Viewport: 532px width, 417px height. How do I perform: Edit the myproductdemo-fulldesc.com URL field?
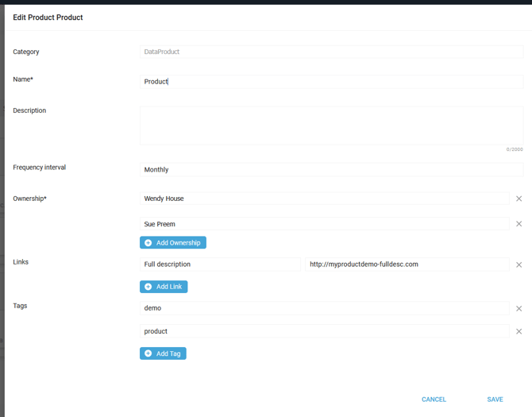click(407, 264)
